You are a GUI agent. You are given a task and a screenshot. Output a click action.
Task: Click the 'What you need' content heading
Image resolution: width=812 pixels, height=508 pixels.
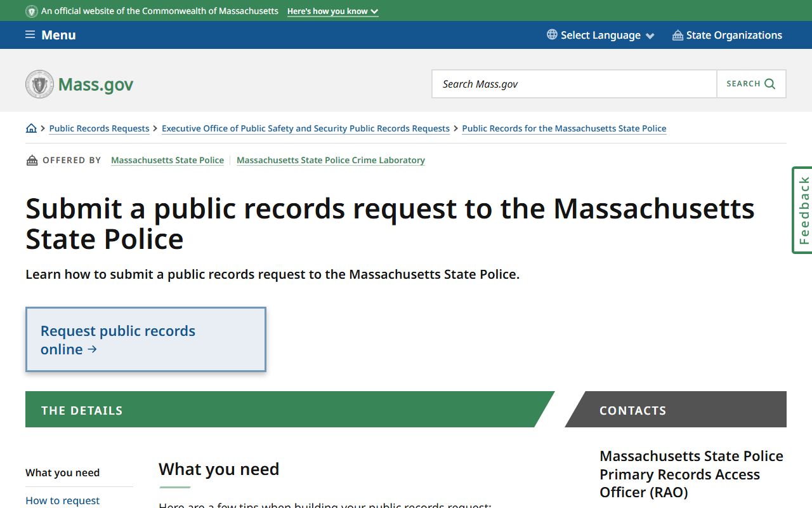pos(219,469)
